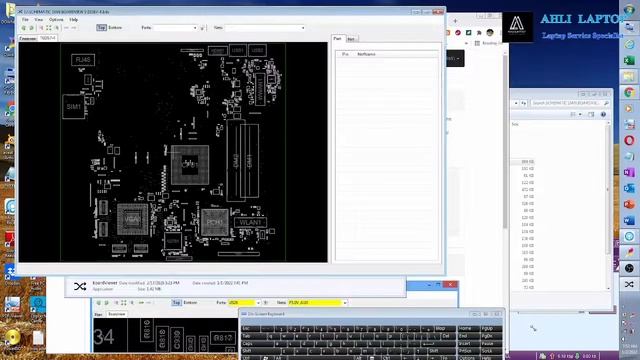Click the NetName column header
The height and width of the screenshot is (360, 640).
366,54
